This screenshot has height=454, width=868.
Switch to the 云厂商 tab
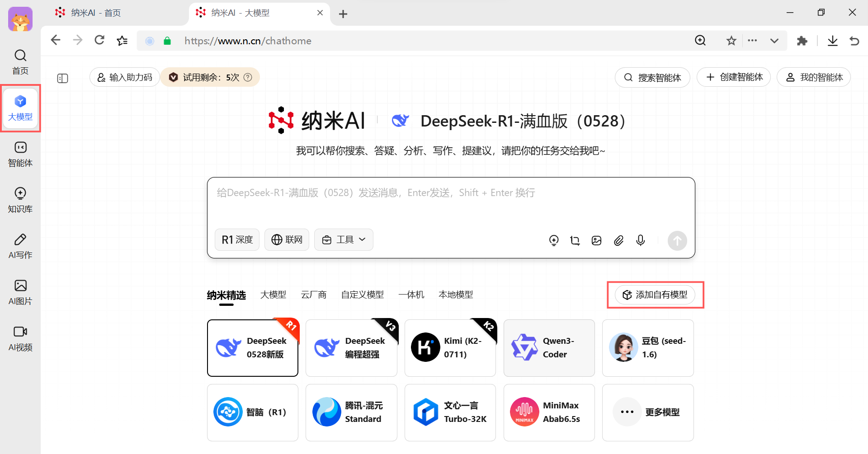313,295
